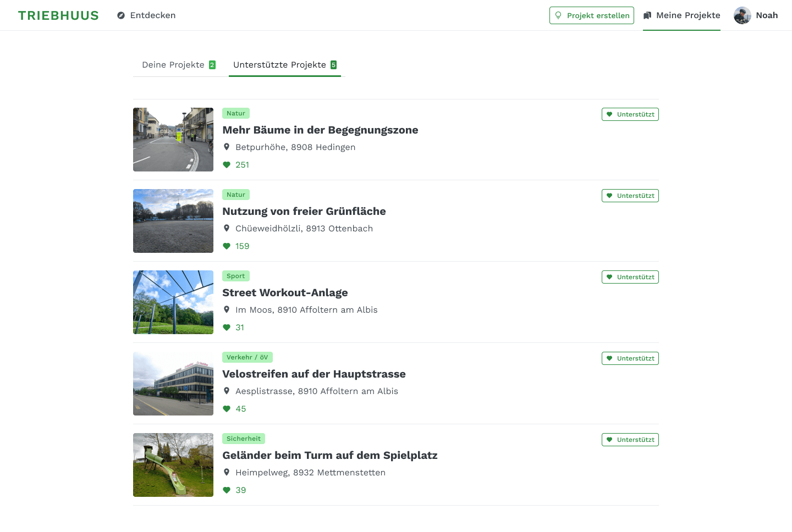Unsupport the Velostreifen auf der Hauptstrasse project
Image resolution: width=792 pixels, height=532 pixels.
(630, 358)
